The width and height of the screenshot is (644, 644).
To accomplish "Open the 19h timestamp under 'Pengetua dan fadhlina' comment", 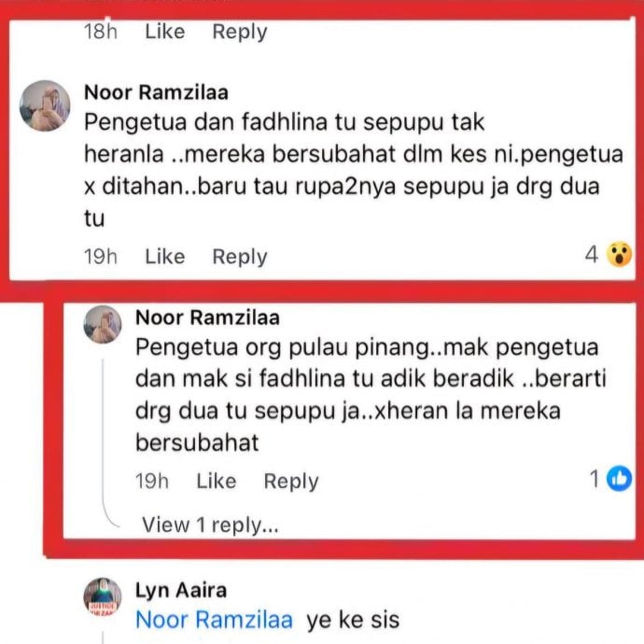I will (101, 257).
